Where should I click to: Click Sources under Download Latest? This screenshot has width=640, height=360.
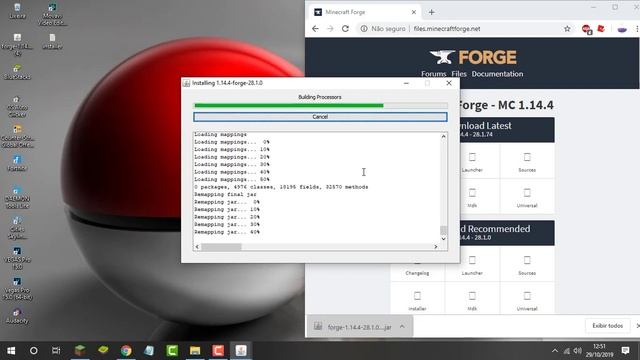click(x=527, y=162)
